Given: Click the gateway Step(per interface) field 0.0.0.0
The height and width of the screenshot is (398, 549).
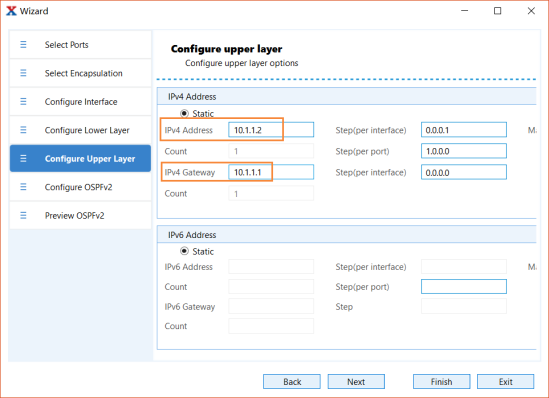Looking at the screenshot, I should click(x=464, y=172).
